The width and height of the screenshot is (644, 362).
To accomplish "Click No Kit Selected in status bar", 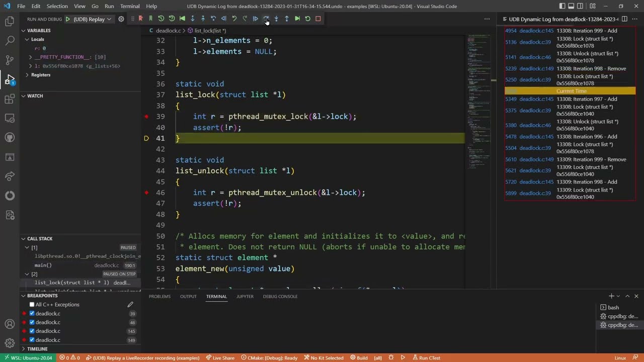I will point(323,358).
